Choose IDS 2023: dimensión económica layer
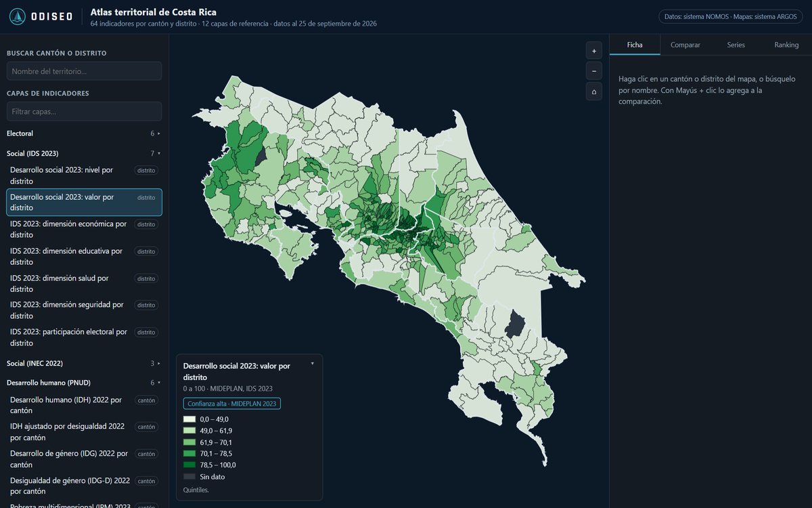 click(x=84, y=229)
